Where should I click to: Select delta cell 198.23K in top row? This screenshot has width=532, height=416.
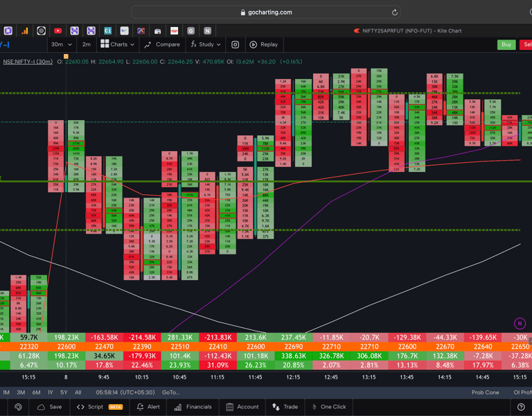pos(66,338)
